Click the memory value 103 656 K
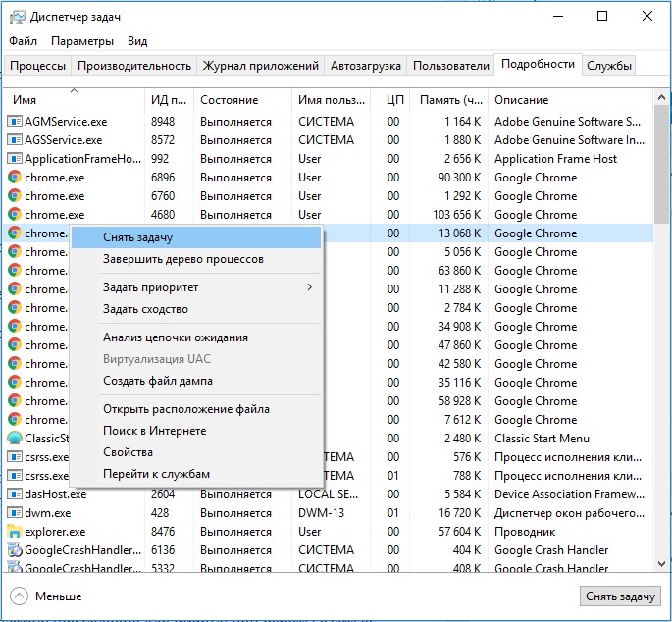Viewport: 672px width, 622px height. pos(457,215)
